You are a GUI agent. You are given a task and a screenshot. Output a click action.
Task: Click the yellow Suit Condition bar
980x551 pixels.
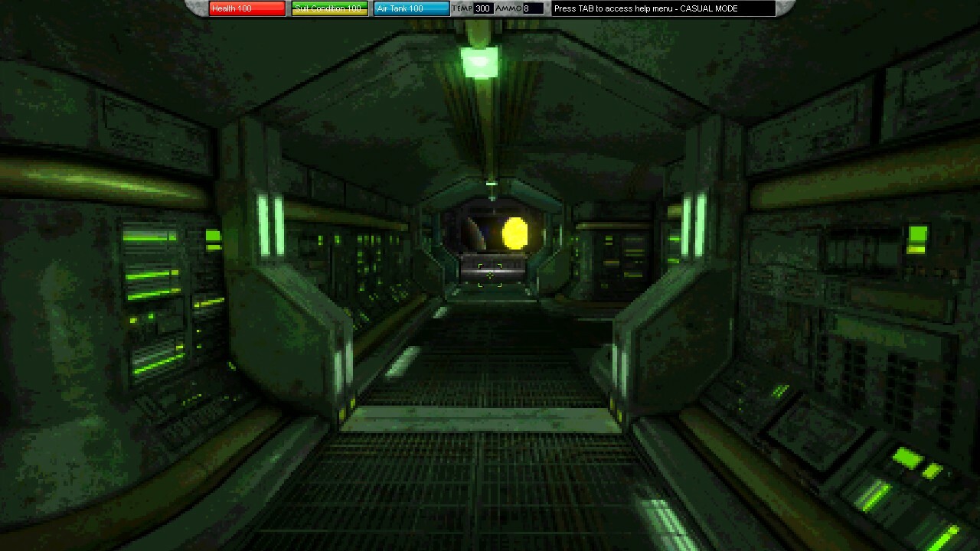click(329, 8)
